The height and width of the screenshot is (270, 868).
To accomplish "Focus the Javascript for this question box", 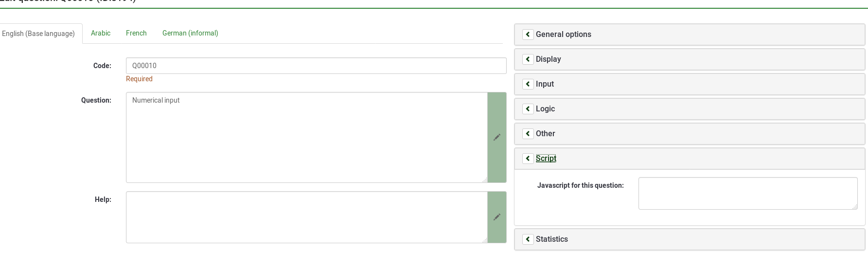I will [x=747, y=193].
